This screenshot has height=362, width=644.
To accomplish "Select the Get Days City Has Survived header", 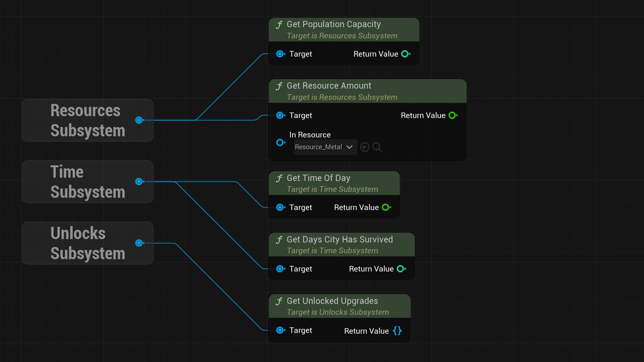I will 339,239.
